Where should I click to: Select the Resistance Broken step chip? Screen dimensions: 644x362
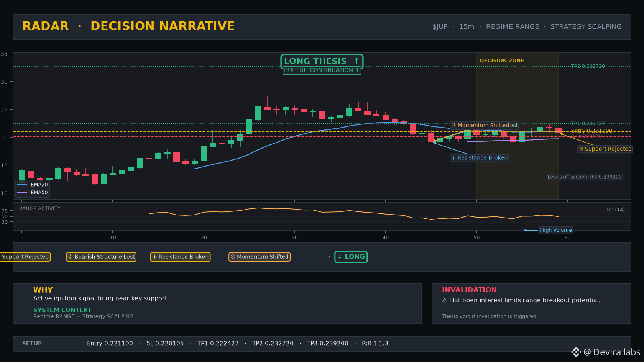[x=180, y=257]
